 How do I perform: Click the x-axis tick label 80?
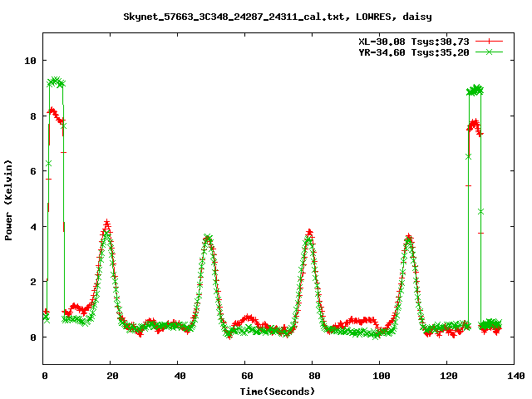point(314,376)
